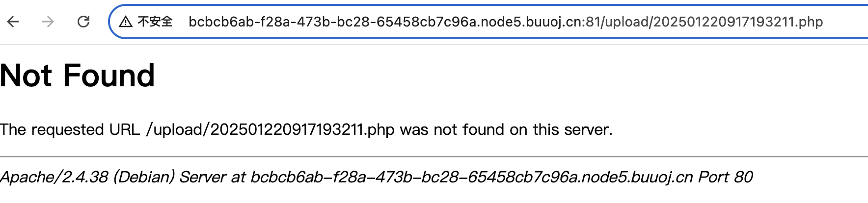Image resolution: width=868 pixels, height=203 pixels.
Task: Reload the current page
Action: [x=83, y=22]
